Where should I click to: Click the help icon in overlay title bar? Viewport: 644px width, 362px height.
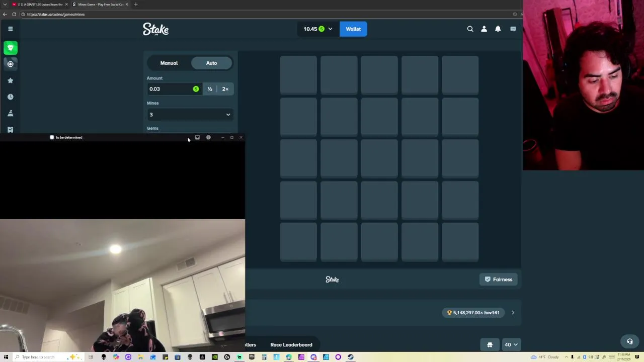pos(208,137)
